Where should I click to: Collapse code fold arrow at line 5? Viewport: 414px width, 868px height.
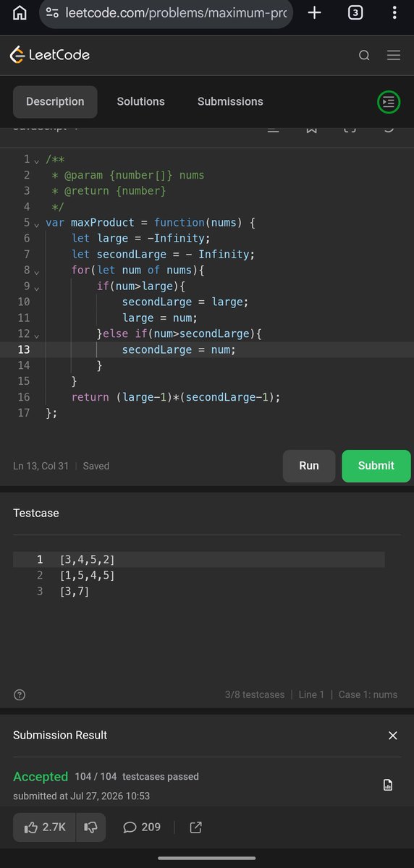36,224
